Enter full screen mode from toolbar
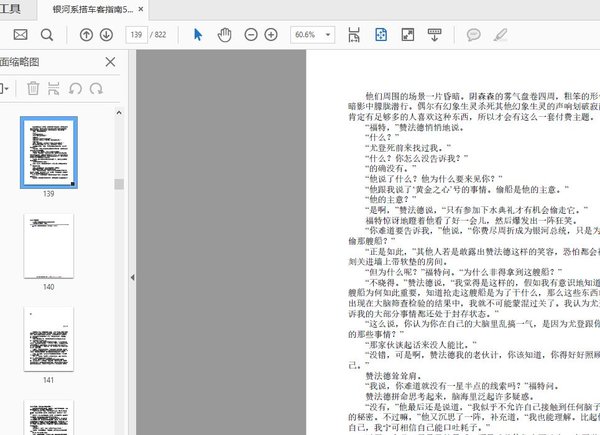 click(x=408, y=35)
